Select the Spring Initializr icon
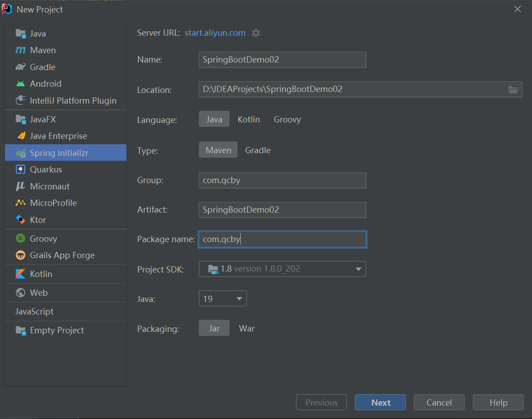The height and width of the screenshot is (419, 532). point(21,153)
